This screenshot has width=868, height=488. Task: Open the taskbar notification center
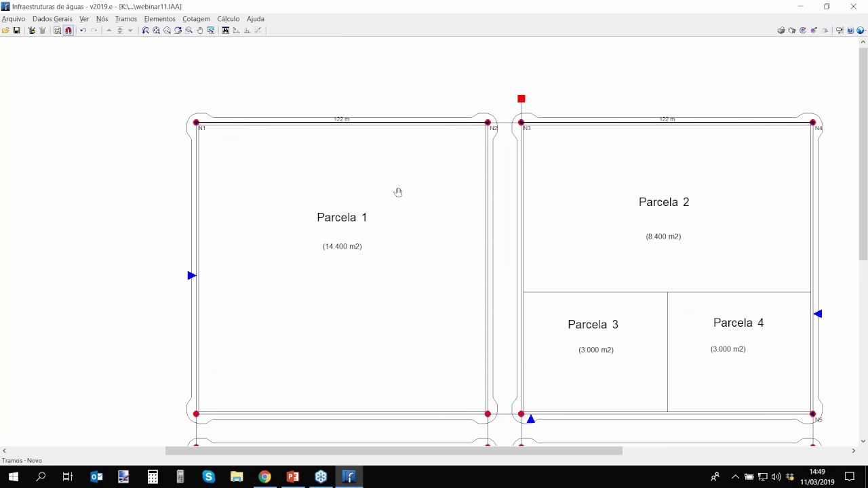pos(850,477)
